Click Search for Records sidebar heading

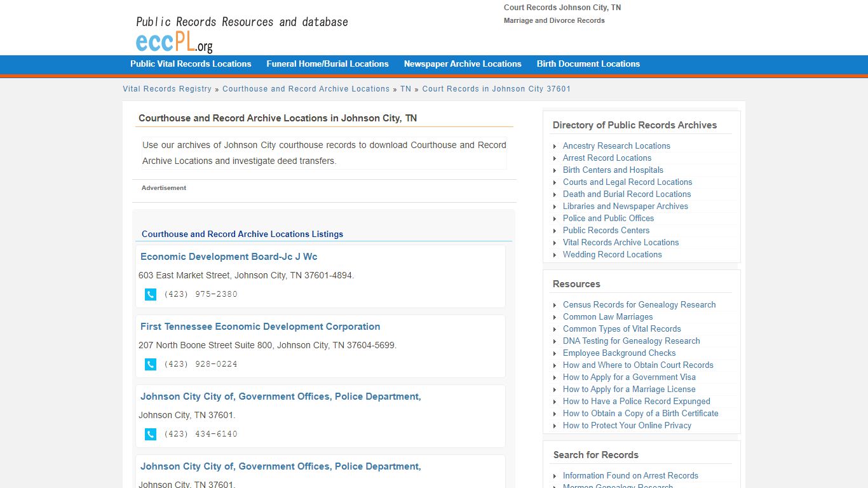tap(596, 455)
